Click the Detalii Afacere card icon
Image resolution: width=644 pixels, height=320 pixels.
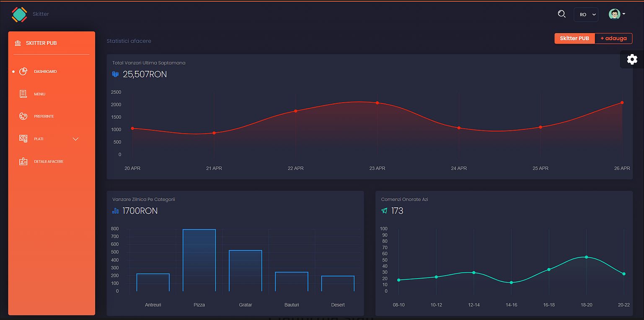click(x=23, y=161)
